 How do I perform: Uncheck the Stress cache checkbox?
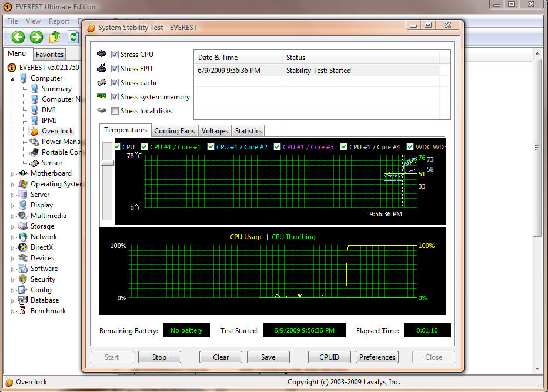[x=115, y=83]
